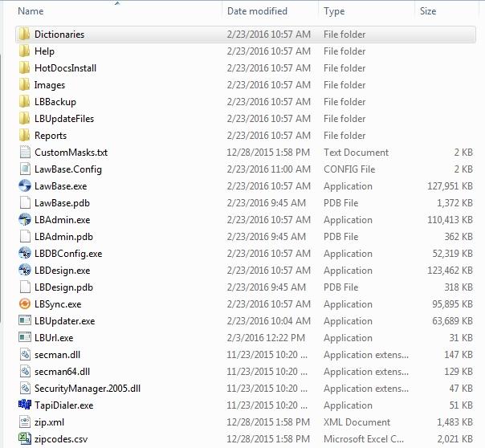Click the '95,895 KB' size value
Image resolution: width=485 pixels, height=448 pixels.
pyautogui.click(x=453, y=304)
